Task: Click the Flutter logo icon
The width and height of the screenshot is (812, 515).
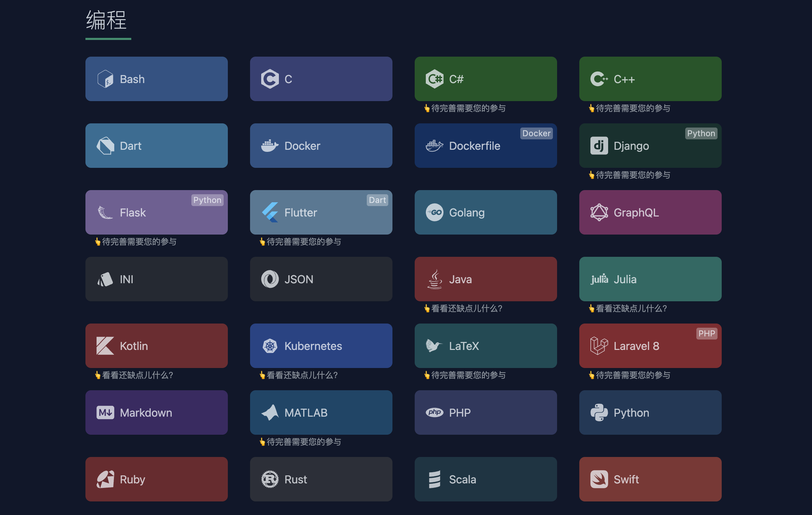Action: (270, 212)
